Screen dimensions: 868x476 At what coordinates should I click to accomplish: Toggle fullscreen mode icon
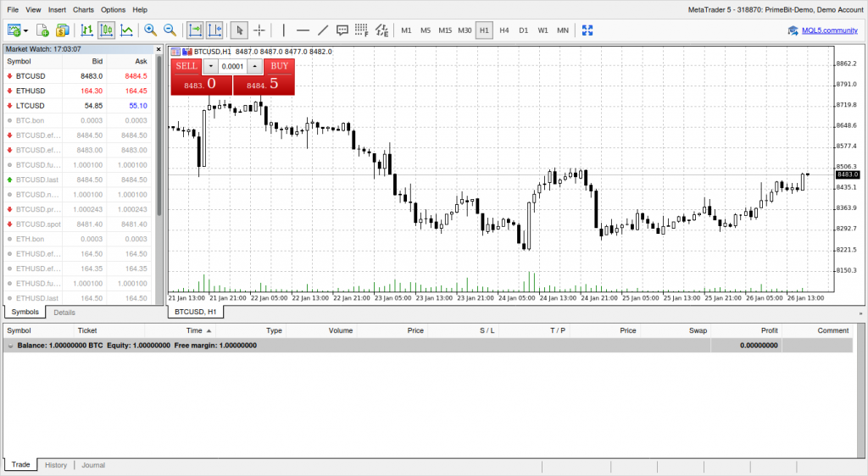click(x=587, y=30)
